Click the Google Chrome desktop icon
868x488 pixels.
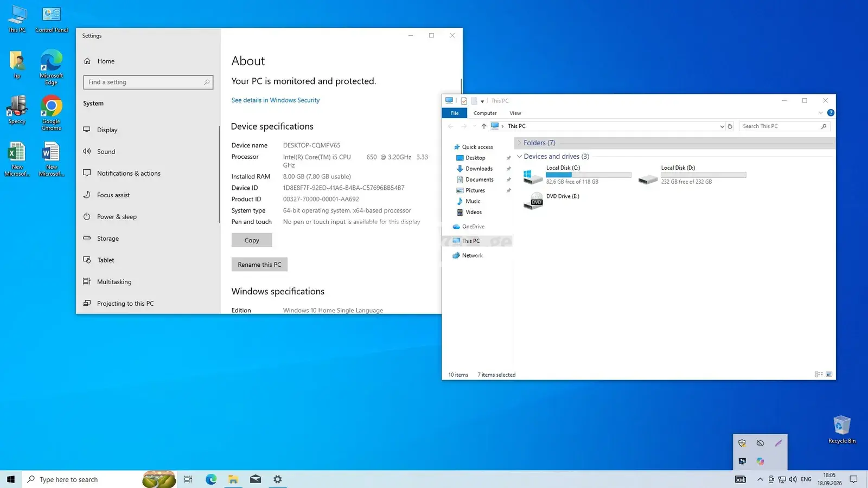tap(52, 113)
